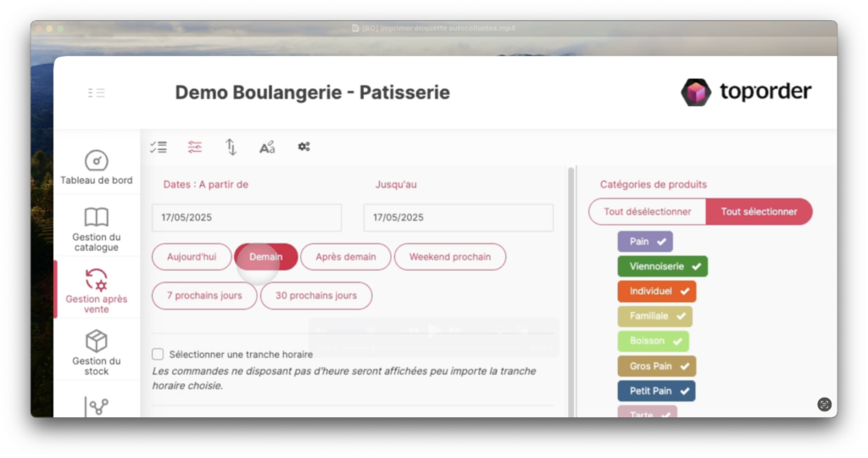The height and width of the screenshot is (458, 868).
Task: Open the settings gears icon
Action: (x=303, y=147)
